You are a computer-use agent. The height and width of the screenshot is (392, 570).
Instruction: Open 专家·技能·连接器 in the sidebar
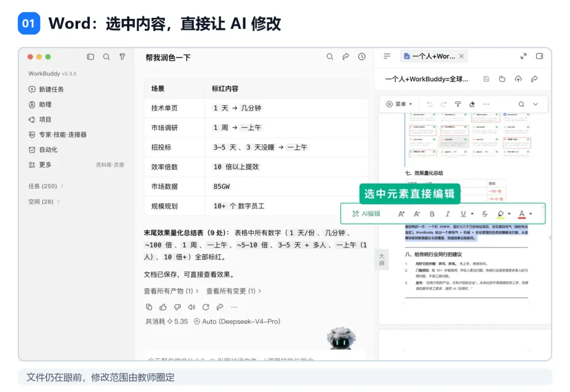58,135
